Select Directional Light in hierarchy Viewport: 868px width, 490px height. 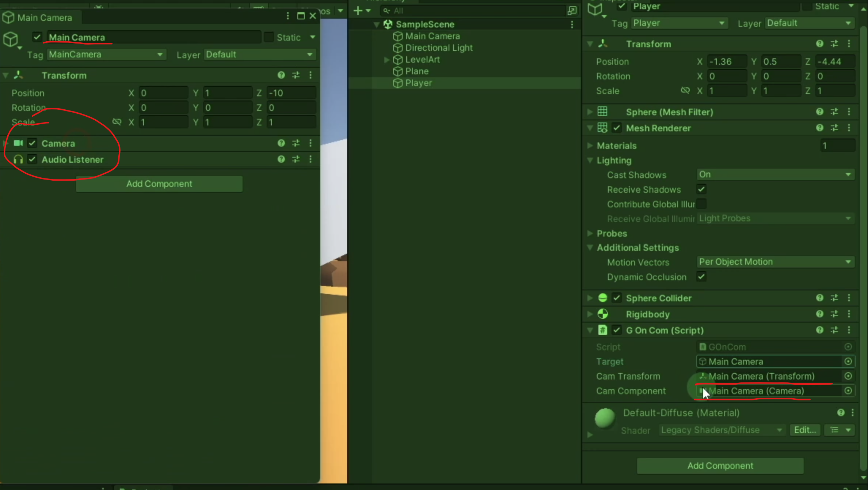pos(438,48)
